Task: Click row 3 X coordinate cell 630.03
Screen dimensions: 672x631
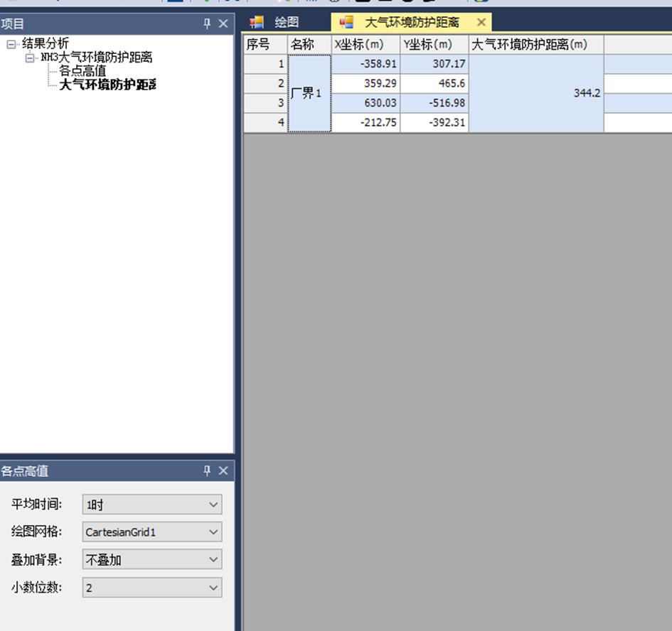Action: point(366,103)
